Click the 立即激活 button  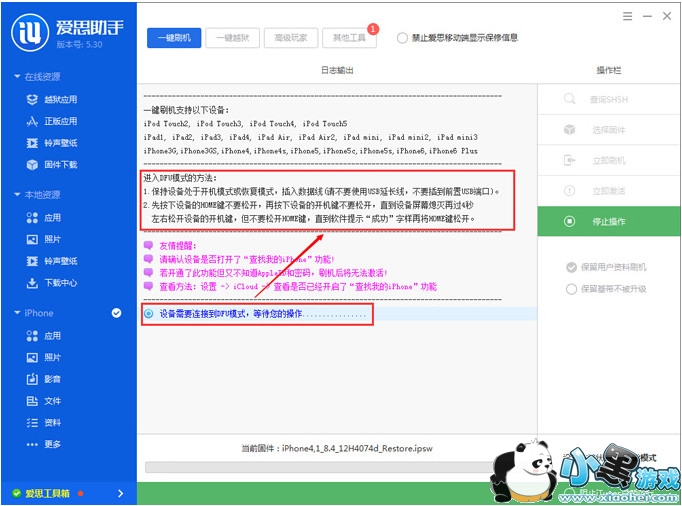click(x=609, y=191)
